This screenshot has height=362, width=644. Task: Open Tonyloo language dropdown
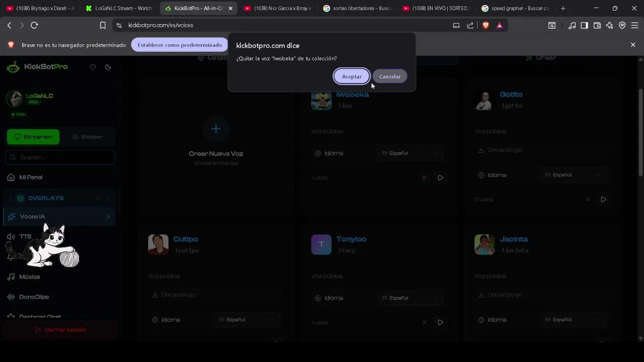(x=410, y=298)
